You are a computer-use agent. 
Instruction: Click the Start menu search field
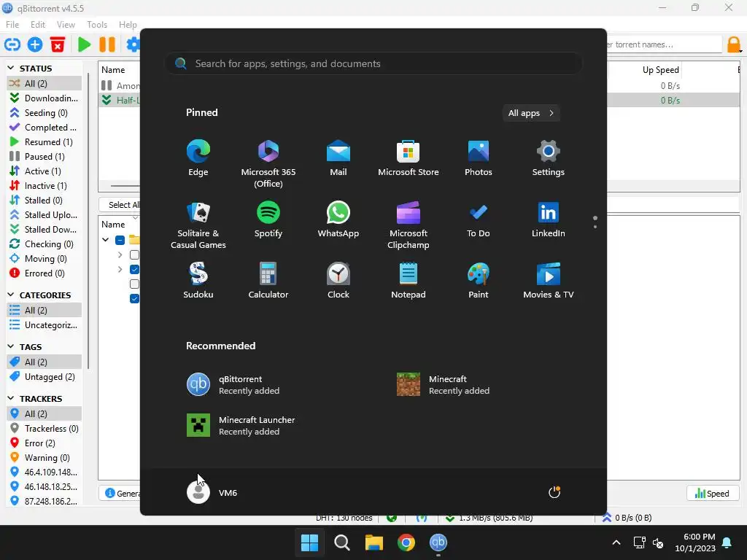(x=373, y=64)
